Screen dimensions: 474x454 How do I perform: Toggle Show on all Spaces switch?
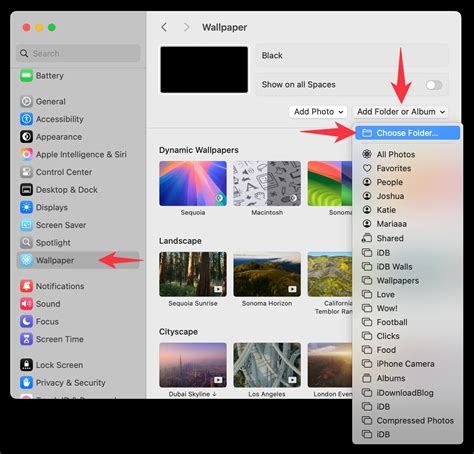434,85
